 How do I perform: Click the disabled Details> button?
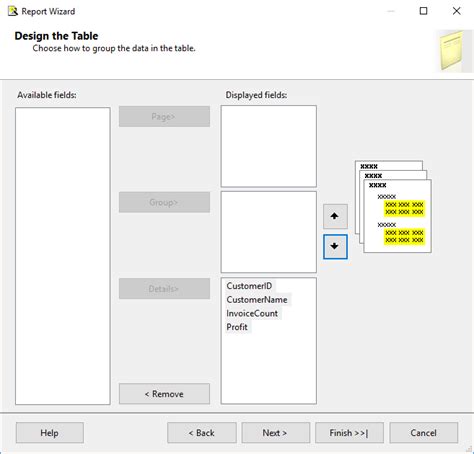pyautogui.click(x=164, y=288)
